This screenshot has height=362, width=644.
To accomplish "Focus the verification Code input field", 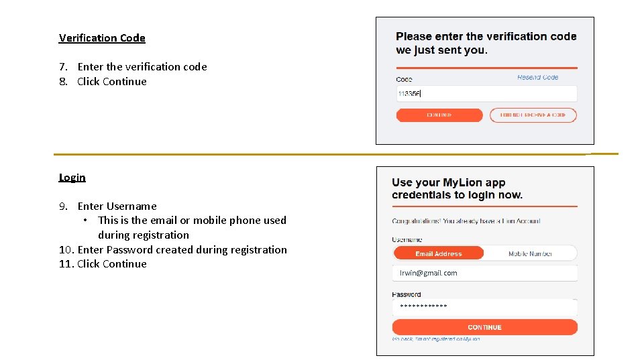I will (486, 94).
